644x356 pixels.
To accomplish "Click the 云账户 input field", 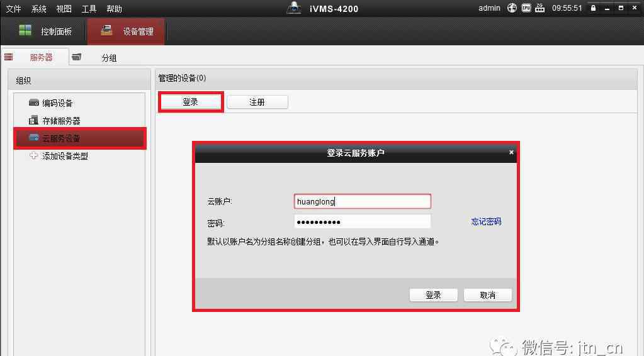I will pyautogui.click(x=362, y=201).
